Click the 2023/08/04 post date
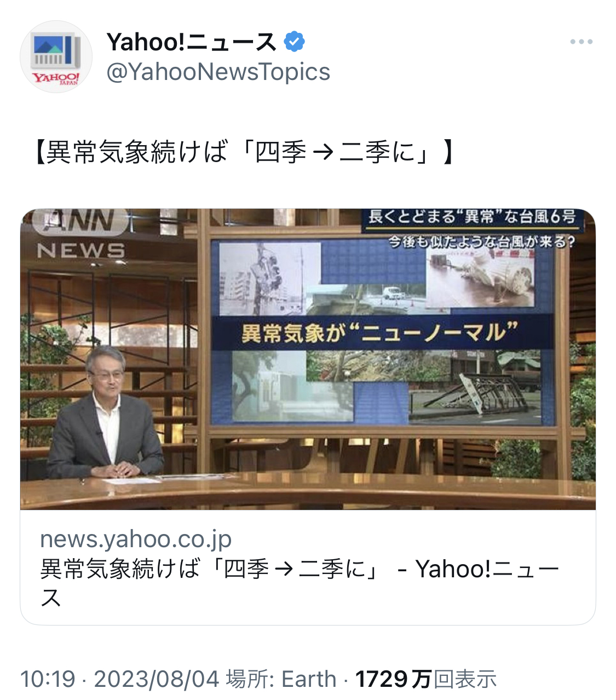The width and height of the screenshot is (616, 700). (x=157, y=679)
